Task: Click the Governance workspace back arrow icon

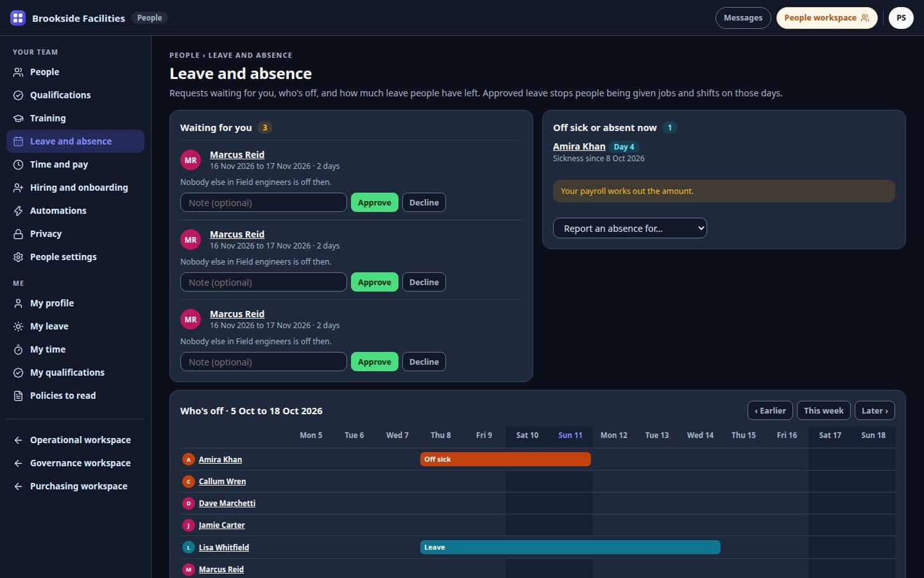Action: 18,463
